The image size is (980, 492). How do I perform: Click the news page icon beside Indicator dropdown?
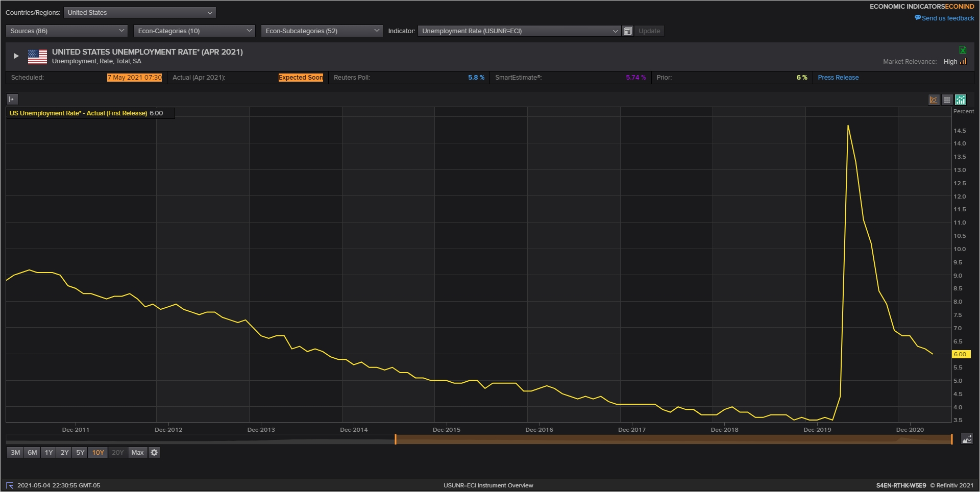pyautogui.click(x=628, y=31)
